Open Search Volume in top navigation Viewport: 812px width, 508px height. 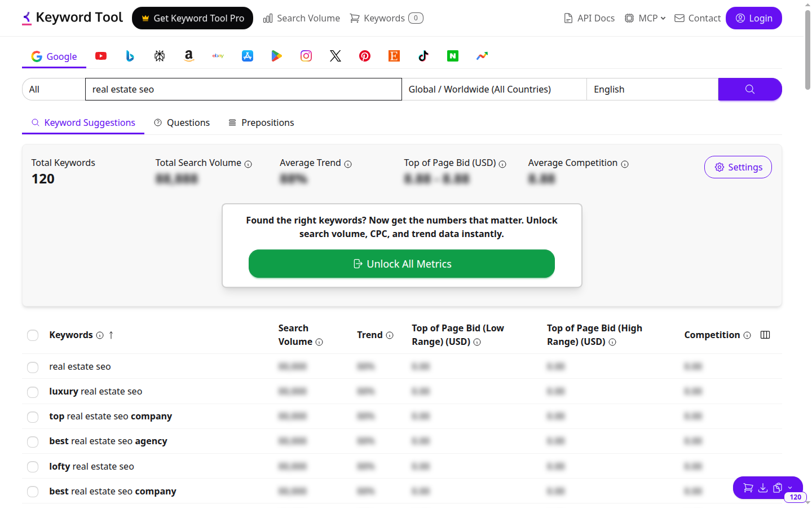point(302,18)
